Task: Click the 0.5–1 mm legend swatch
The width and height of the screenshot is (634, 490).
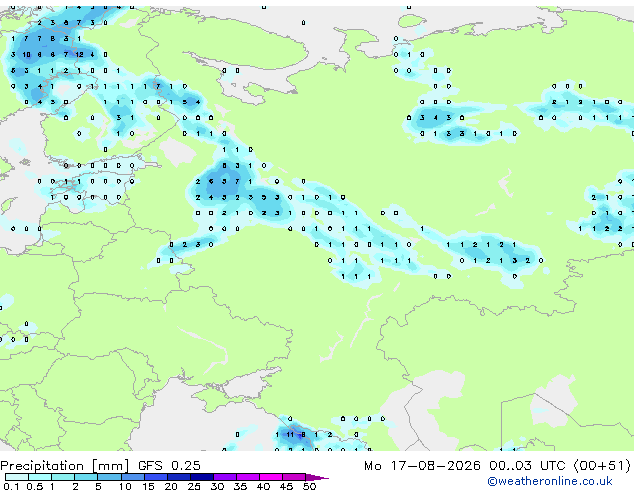Action: (40, 477)
